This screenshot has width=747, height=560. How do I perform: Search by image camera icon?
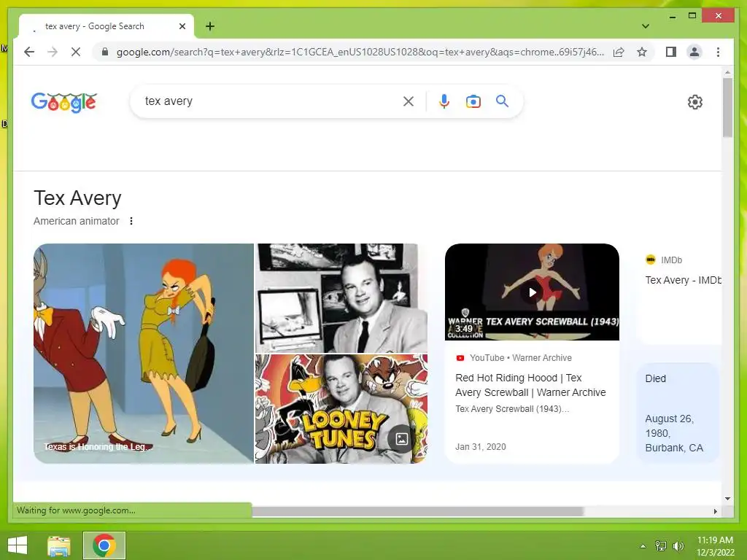[473, 101]
